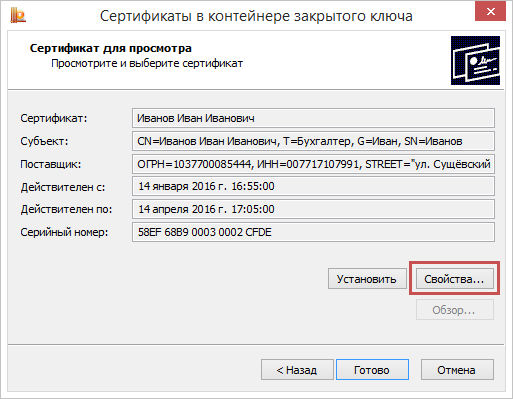
Task: Click the Серийный номер label
Action: pos(64,232)
